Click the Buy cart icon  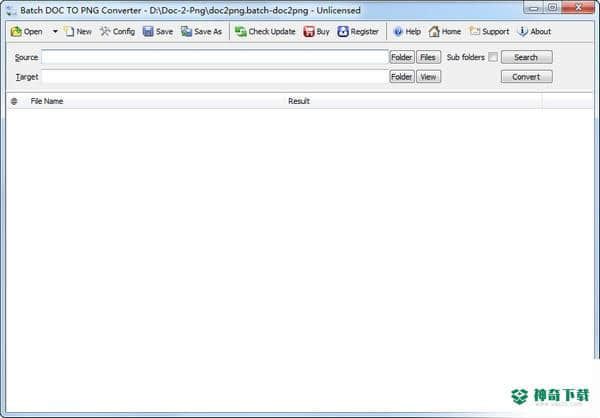pyautogui.click(x=316, y=32)
